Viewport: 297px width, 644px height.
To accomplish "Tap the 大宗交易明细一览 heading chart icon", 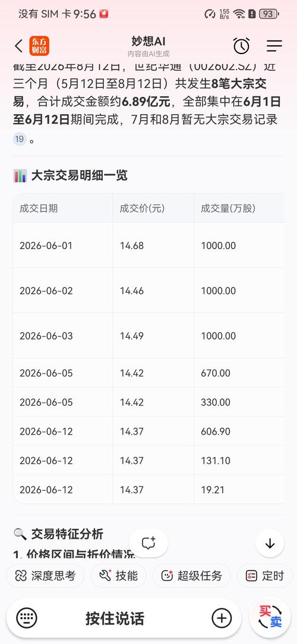I will (20, 176).
